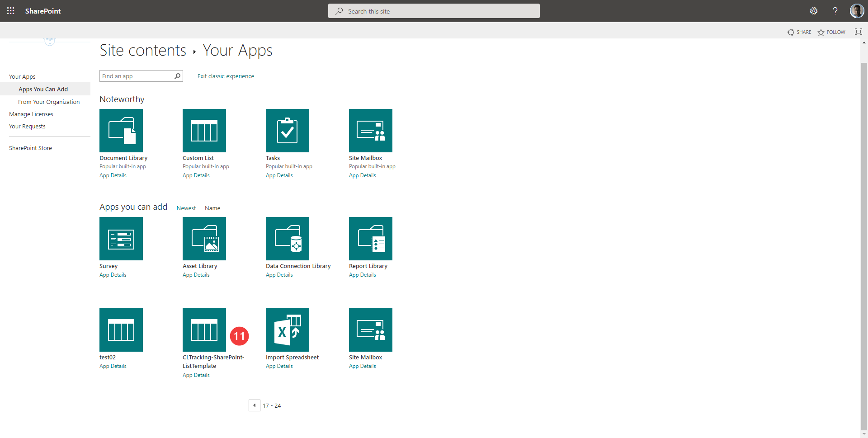
Task: Add the Survey app tile
Action: coord(121,239)
